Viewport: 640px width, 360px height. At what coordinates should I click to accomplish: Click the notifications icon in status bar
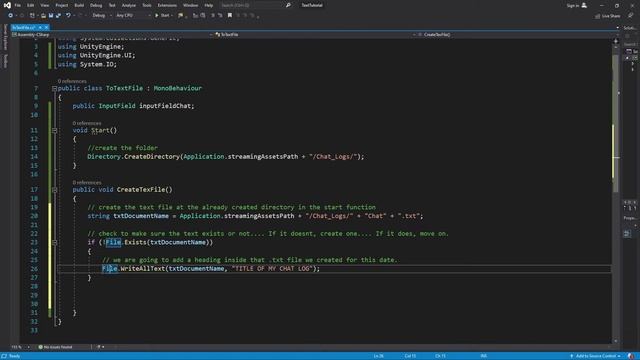[631, 356]
